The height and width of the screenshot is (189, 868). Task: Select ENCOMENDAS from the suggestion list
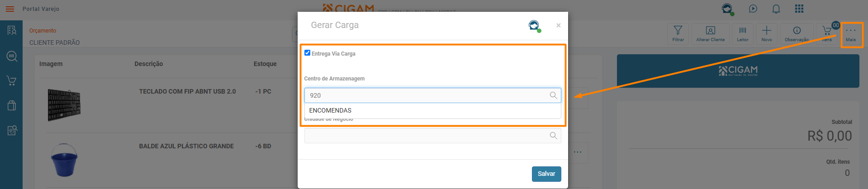point(331,110)
